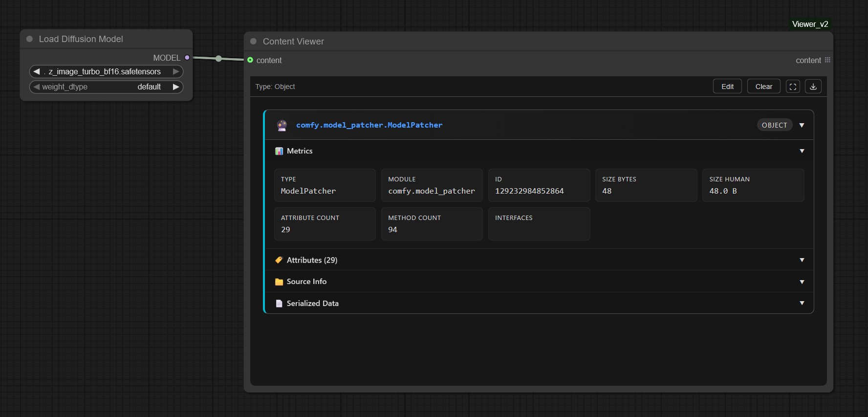Image resolution: width=868 pixels, height=417 pixels.
Task: Open the weight_dtype default selector
Action: pyautogui.click(x=106, y=87)
